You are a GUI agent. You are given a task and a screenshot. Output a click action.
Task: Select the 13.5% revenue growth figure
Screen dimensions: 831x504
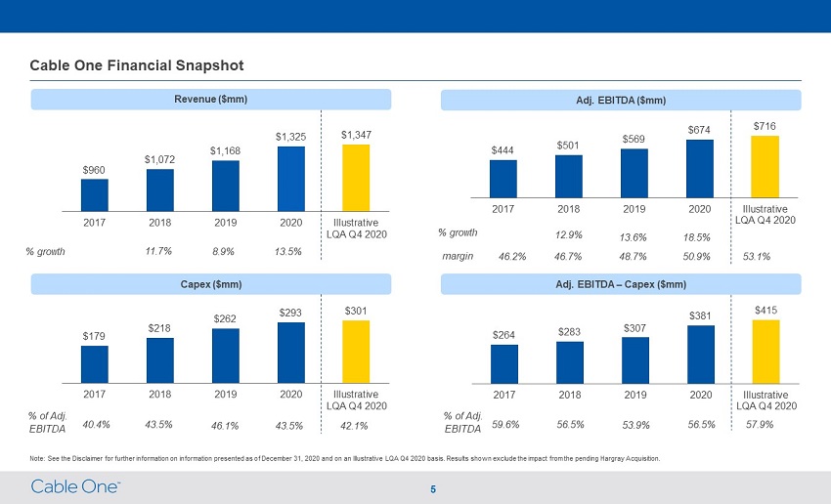287,251
